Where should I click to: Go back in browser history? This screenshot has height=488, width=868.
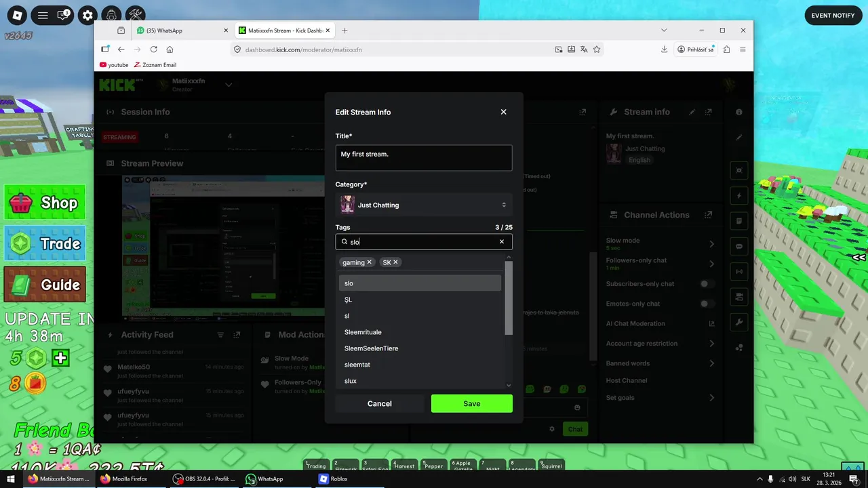(x=121, y=49)
